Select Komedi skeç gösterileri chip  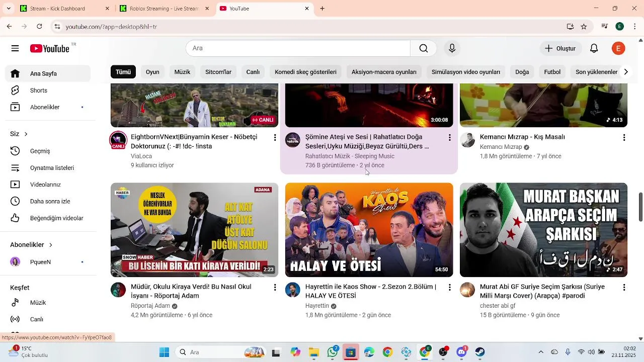click(305, 72)
